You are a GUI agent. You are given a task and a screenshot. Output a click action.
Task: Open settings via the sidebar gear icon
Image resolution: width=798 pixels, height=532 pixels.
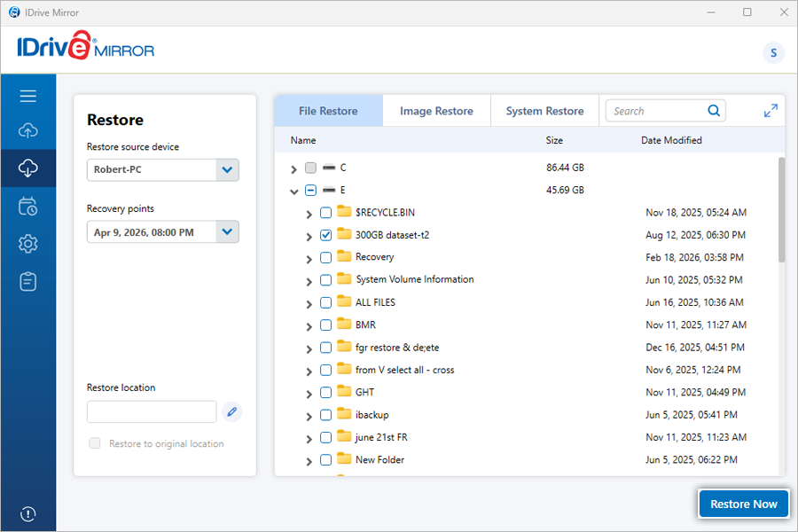(27, 244)
